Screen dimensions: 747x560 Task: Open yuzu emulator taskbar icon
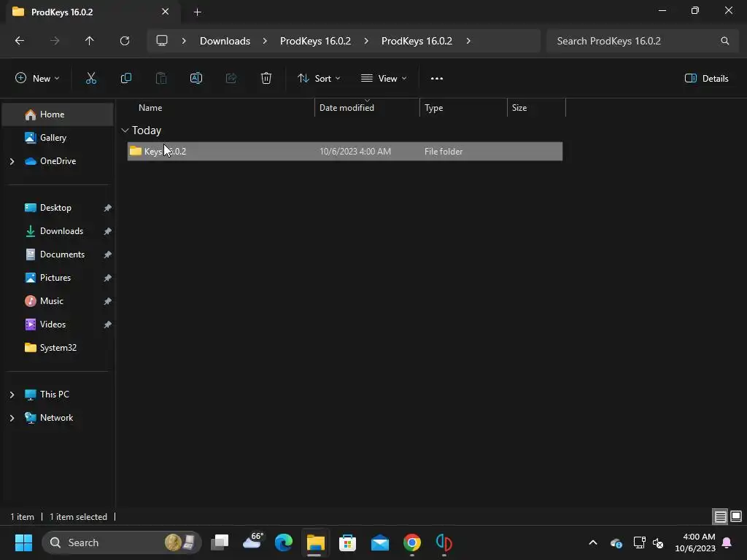[x=444, y=542]
